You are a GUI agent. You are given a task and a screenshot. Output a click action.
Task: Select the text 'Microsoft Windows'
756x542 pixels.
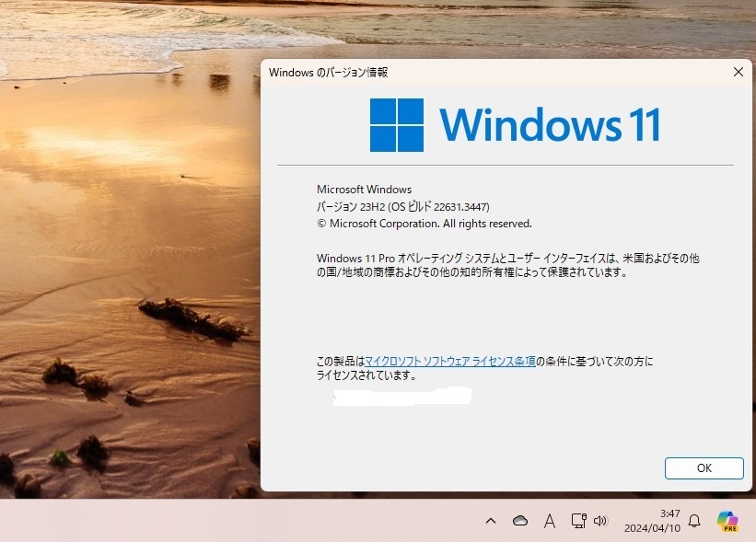click(x=364, y=190)
